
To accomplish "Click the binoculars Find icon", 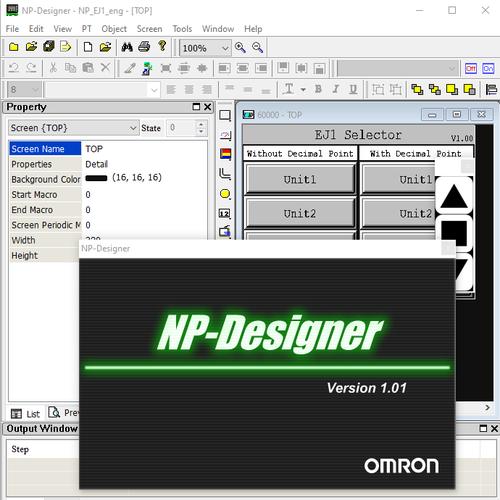I will point(127,47).
